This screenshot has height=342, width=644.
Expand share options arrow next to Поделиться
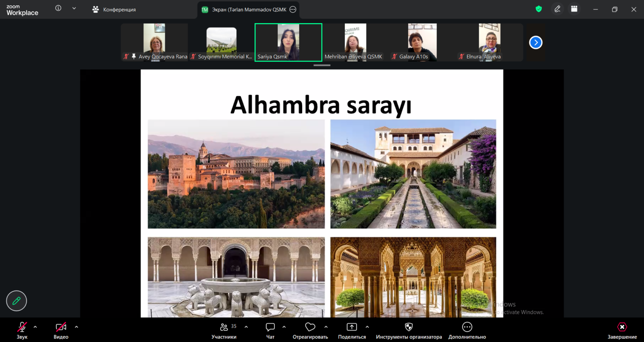coord(367,327)
